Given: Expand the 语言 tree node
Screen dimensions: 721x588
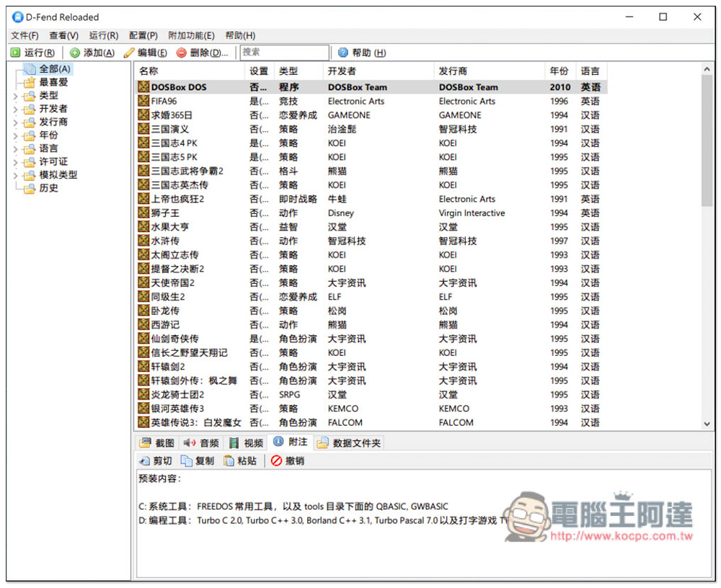Looking at the screenshot, I should point(15,148).
